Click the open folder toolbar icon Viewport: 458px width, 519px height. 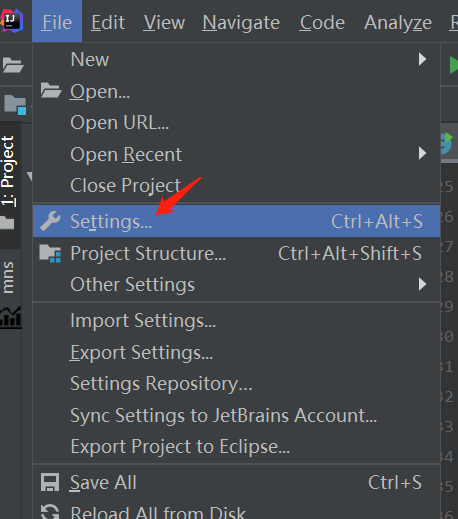13,65
